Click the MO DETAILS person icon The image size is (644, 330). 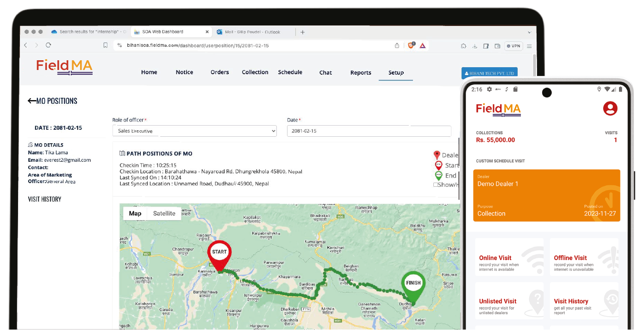coord(31,145)
